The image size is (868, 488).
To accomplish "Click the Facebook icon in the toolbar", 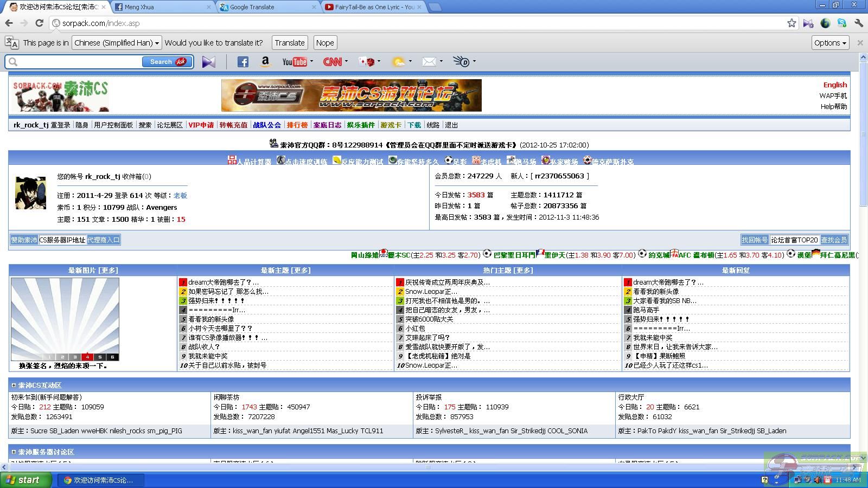I will pyautogui.click(x=242, y=62).
